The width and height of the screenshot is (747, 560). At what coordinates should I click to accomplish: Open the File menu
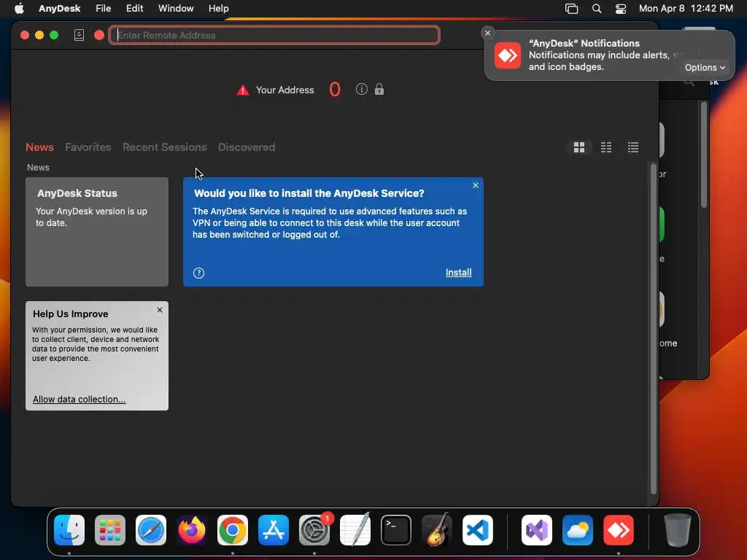104,9
